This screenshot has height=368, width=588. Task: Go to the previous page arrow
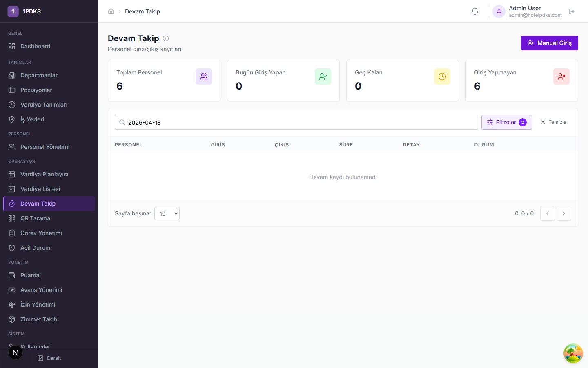point(547,213)
